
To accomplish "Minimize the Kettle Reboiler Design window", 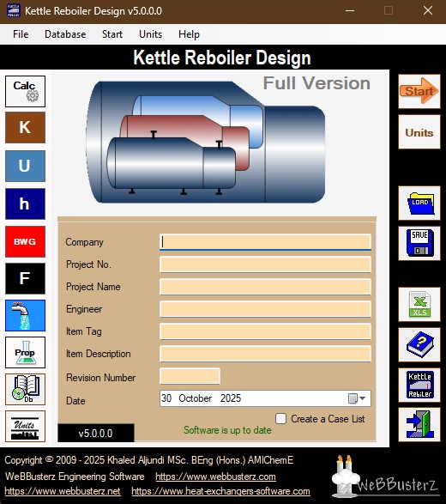I will tap(350, 10).
